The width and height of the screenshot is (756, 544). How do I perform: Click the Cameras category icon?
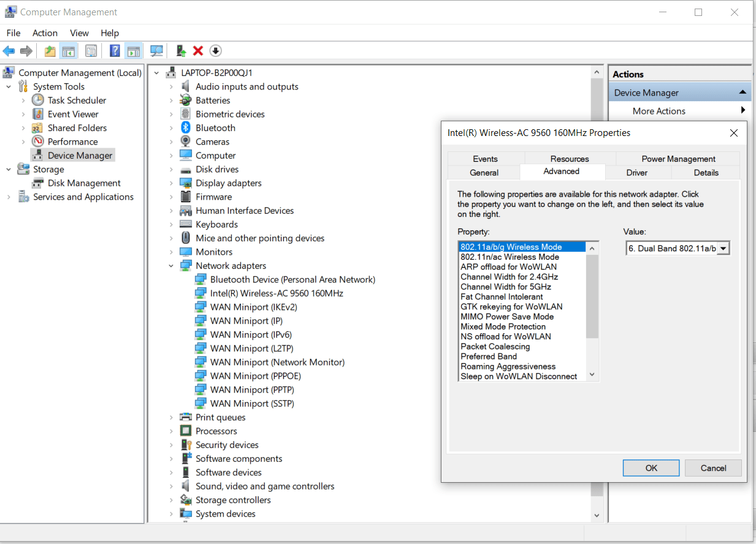(186, 142)
